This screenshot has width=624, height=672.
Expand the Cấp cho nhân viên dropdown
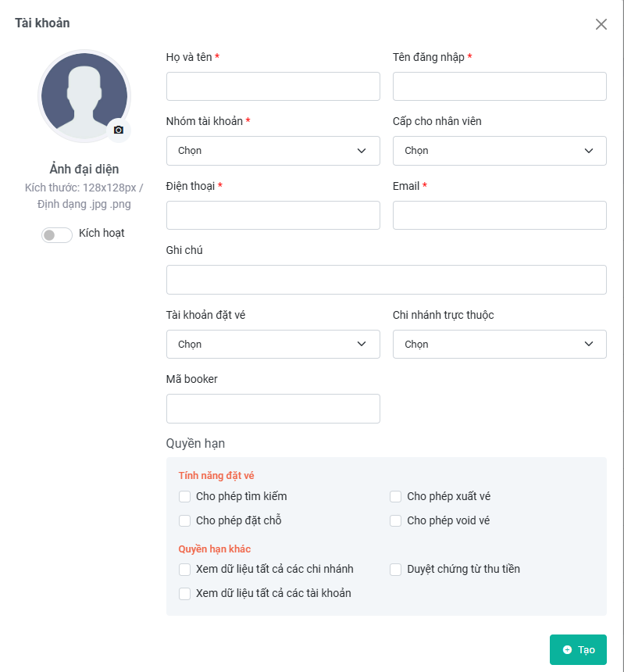pyautogui.click(x=499, y=151)
